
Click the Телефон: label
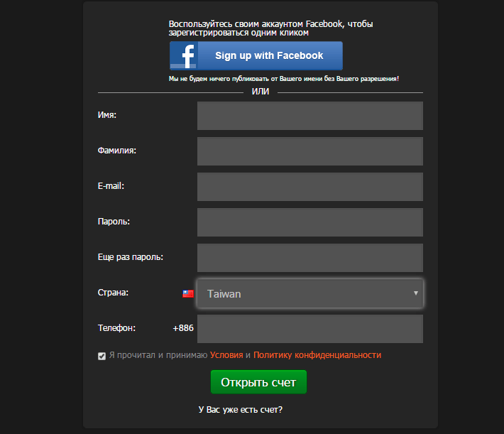click(x=116, y=328)
